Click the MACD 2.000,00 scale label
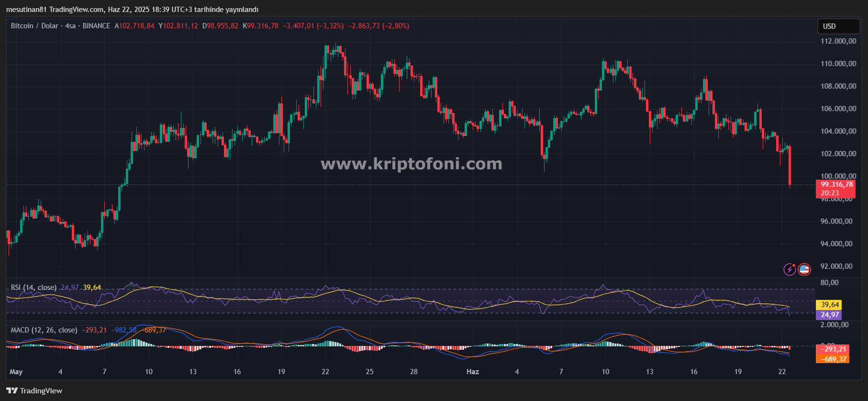 click(835, 325)
